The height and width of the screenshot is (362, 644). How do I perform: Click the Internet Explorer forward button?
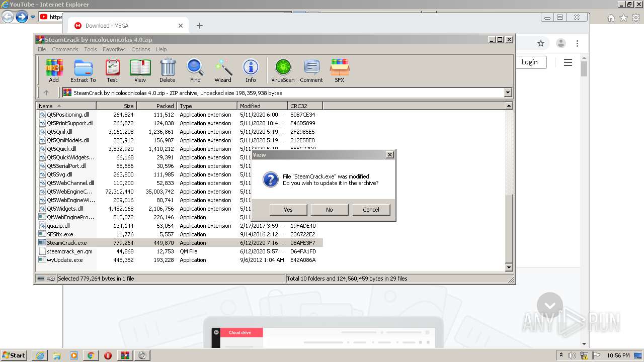(22, 17)
